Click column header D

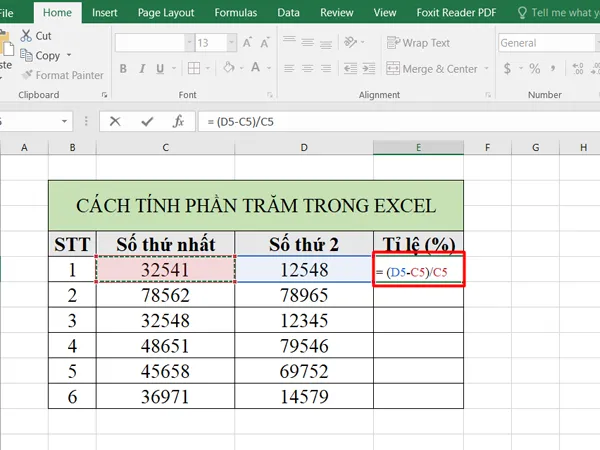[x=303, y=148]
